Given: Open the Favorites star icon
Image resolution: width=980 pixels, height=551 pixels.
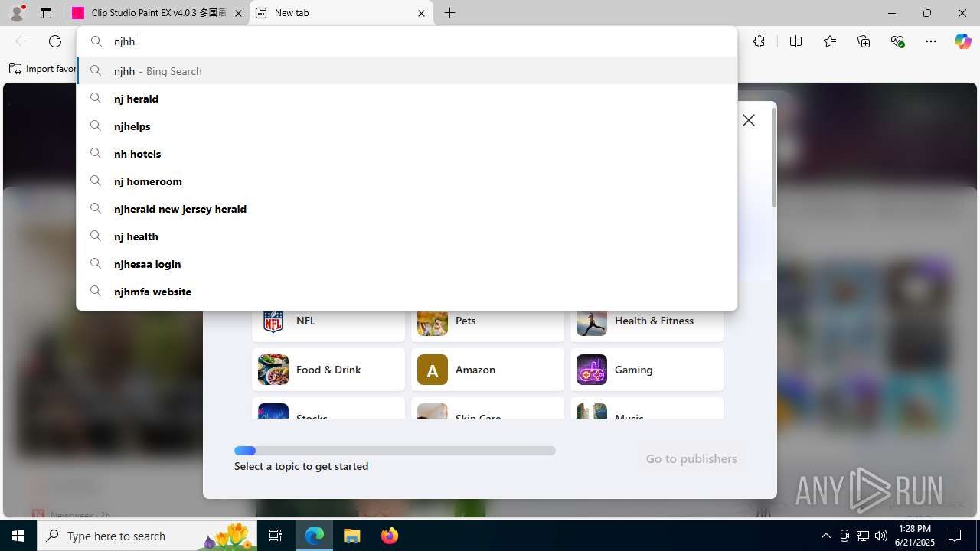Looking at the screenshot, I should pos(830,41).
